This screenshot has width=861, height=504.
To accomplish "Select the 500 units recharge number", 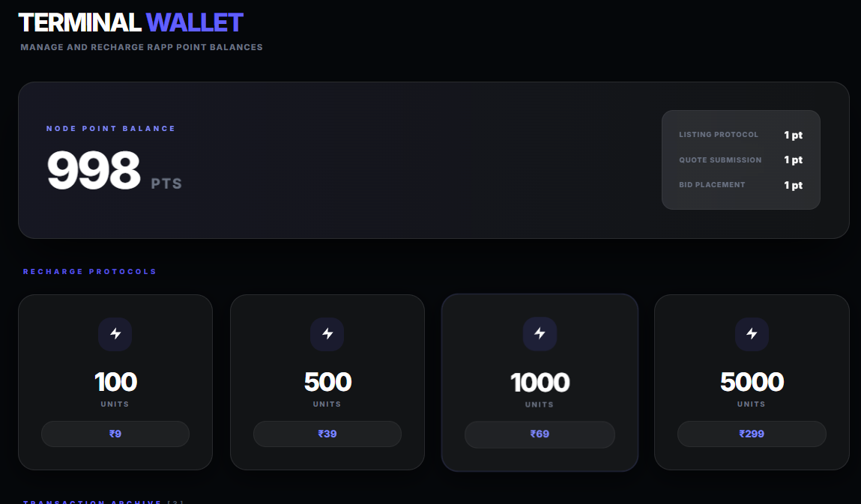I will 327,382.
